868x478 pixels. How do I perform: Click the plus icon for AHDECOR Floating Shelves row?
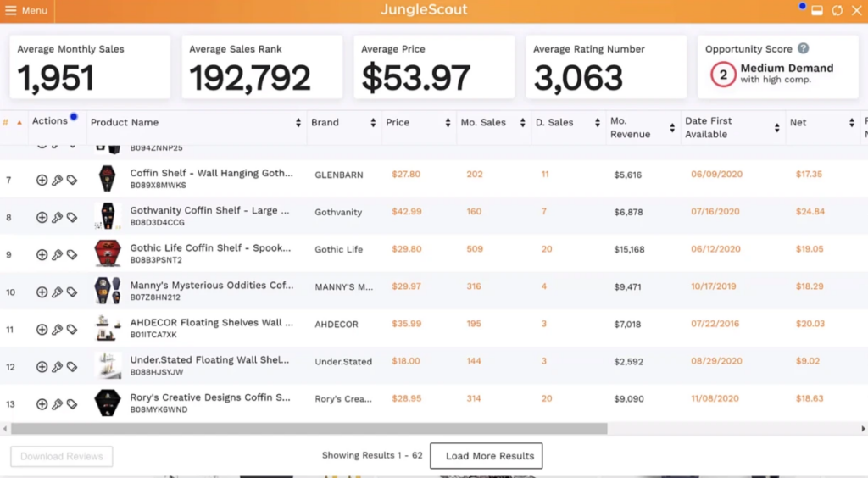(x=42, y=330)
